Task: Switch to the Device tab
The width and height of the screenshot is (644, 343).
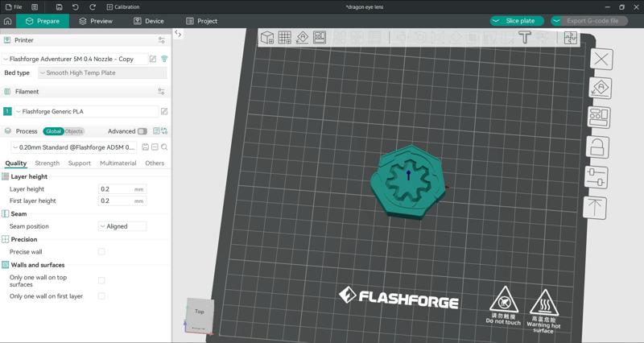Action: (149, 21)
